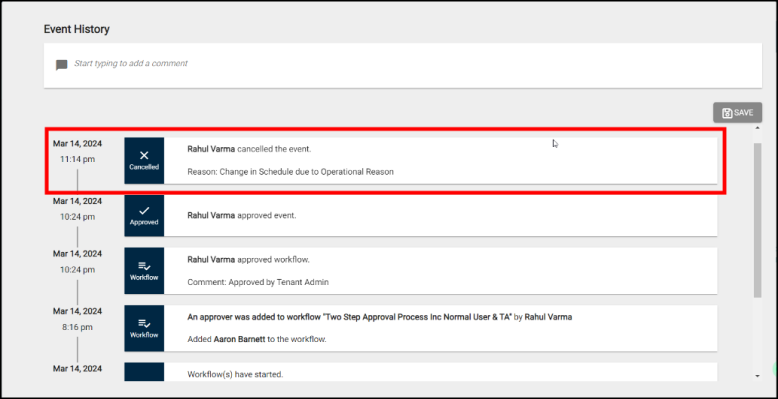The image size is (778, 399).
Task: Click 'An approver was added to workflow' line
Action: (x=380, y=317)
